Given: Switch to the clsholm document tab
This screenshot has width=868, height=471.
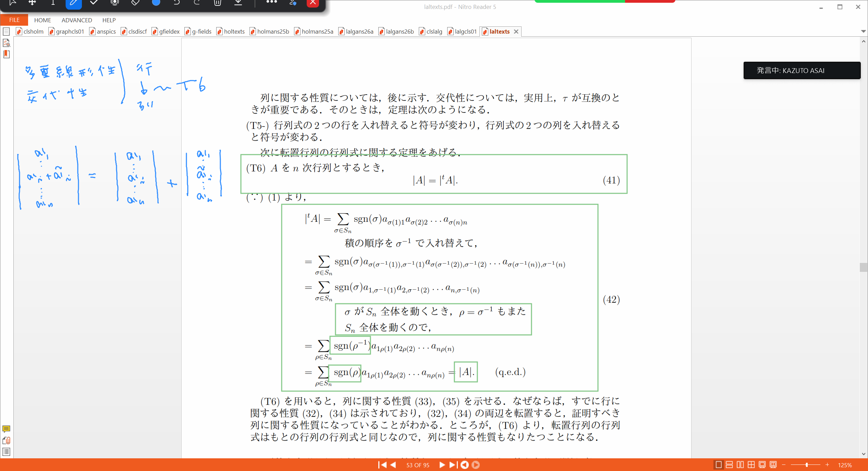Looking at the screenshot, I should tap(30, 32).
